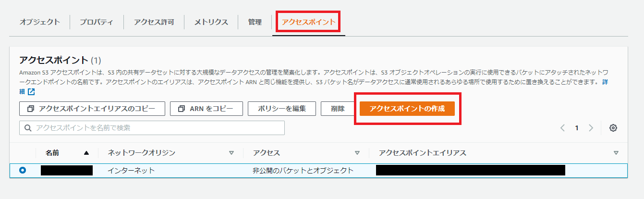Click the access point name search field

pyautogui.click(x=152, y=128)
